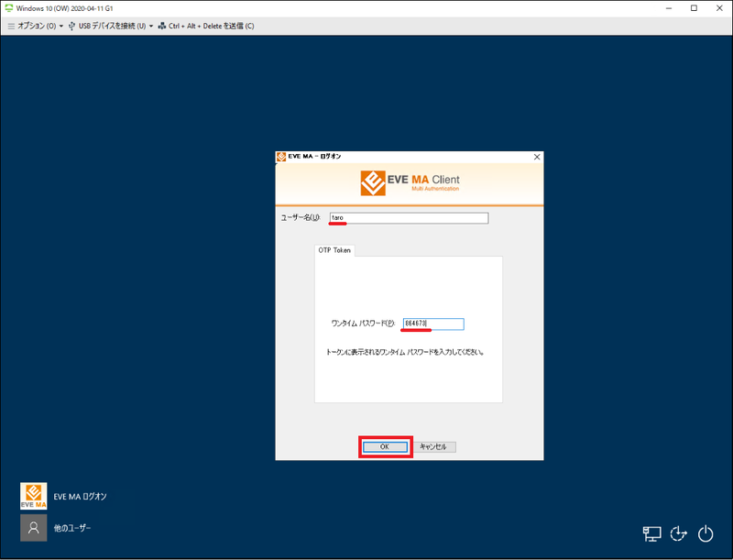The image size is (733, 560).
Task: Expand the オプション dropdown arrow
Action: (x=61, y=27)
